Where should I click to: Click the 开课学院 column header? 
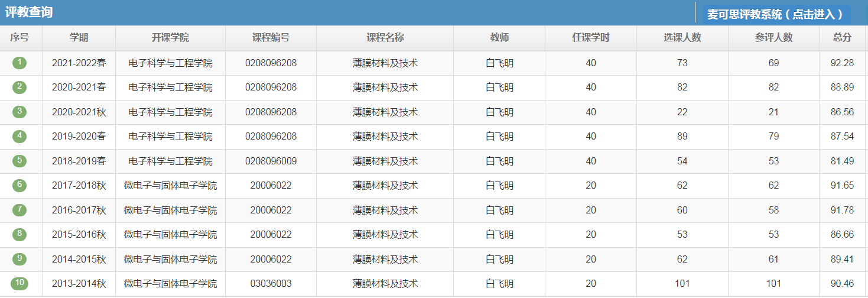click(x=170, y=38)
